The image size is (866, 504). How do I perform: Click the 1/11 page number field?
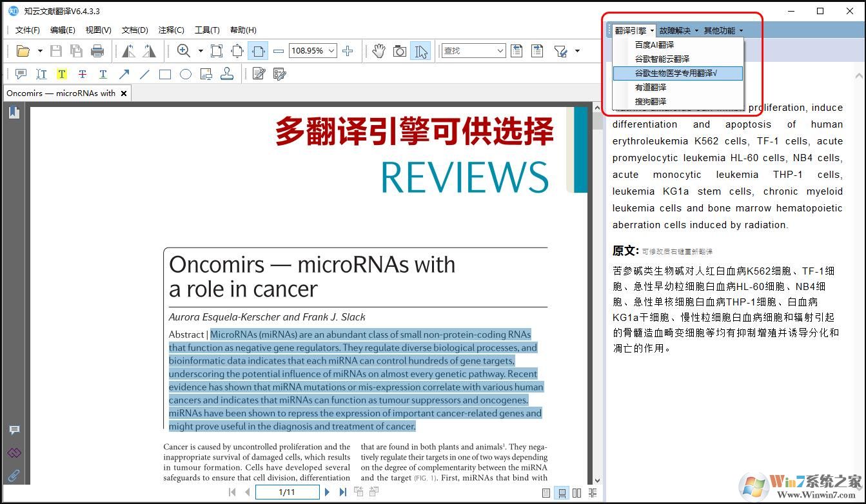[x=287, y=492]
